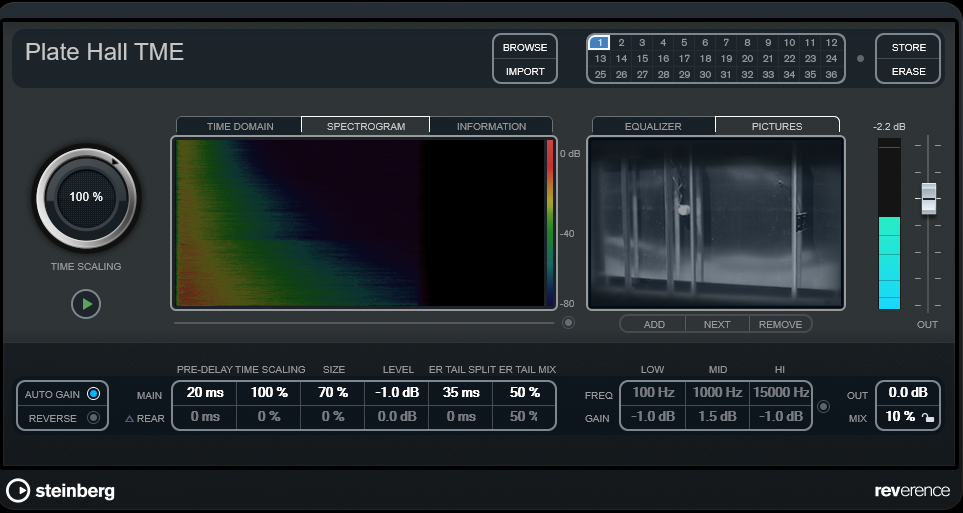Click the Out level fader handle
The image size is (963, 513).
pyautogui.click(x=929, y=198)
